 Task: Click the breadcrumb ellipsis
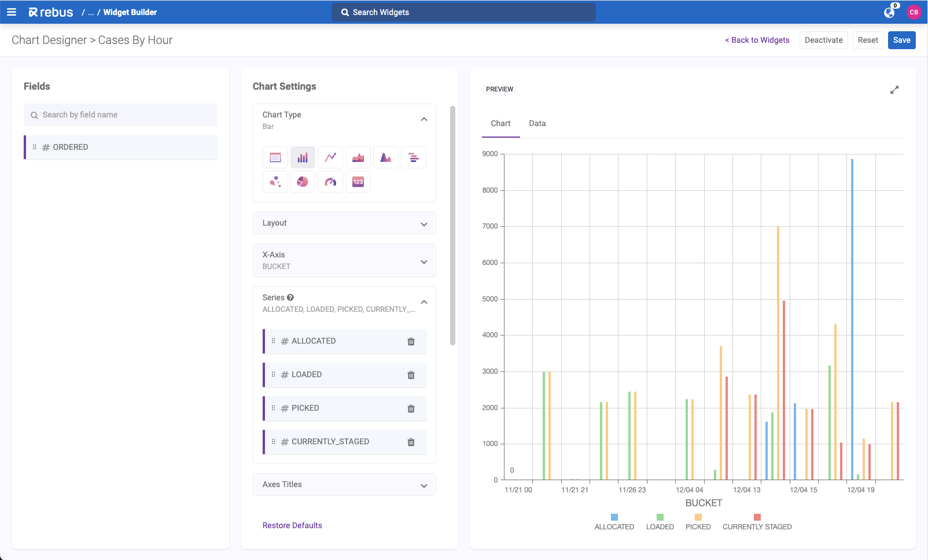click(x=91, y=12)
